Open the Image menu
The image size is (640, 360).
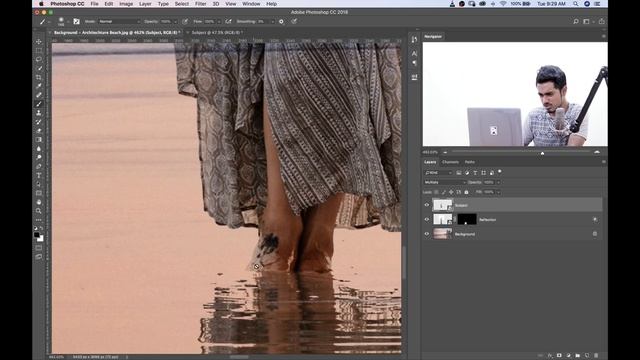126,4
